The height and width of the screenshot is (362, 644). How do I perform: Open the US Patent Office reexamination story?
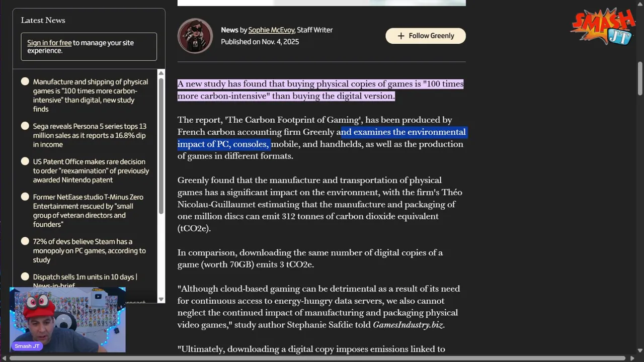click(91, 170)
